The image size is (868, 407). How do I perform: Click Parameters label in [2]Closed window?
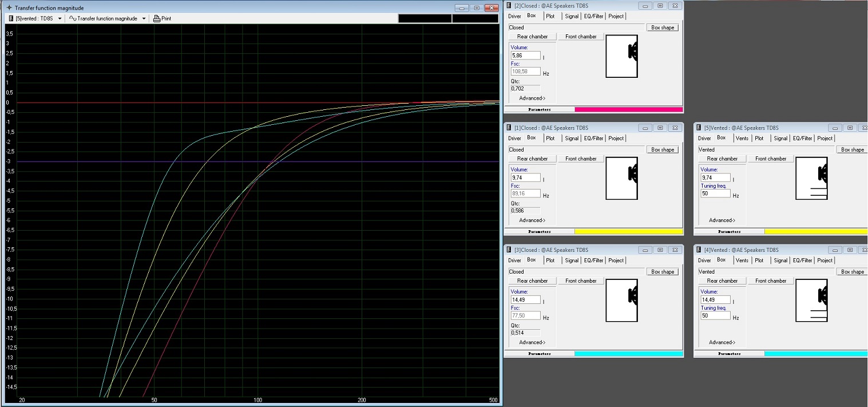(x=539, y=109)
